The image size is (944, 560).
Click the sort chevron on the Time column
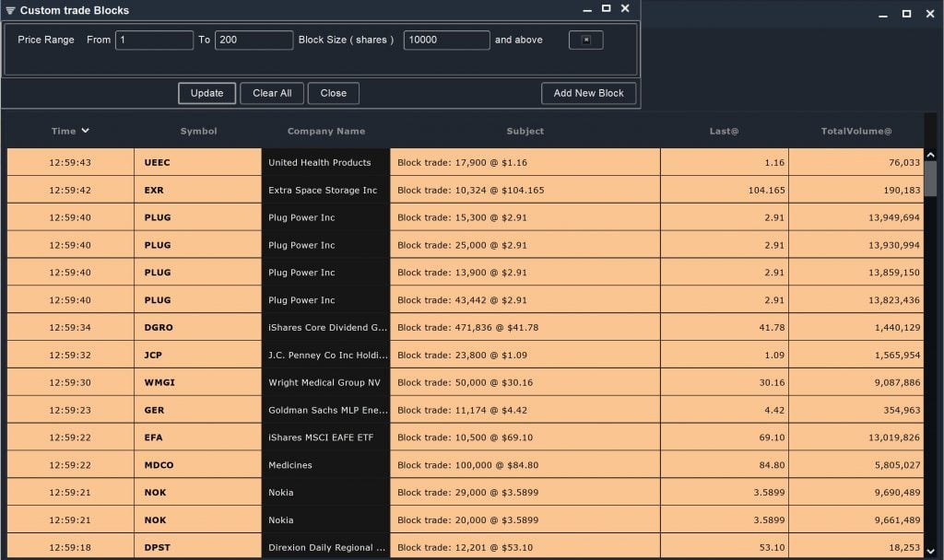88,131
